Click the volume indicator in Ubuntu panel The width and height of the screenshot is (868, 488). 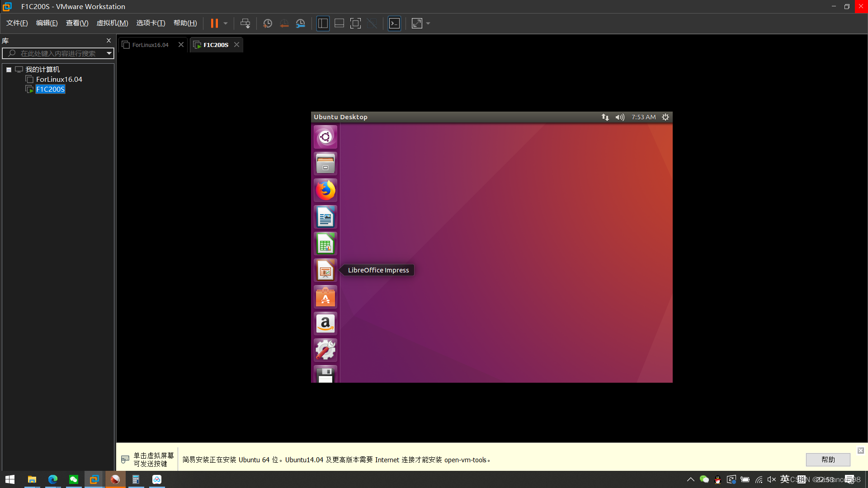point(620,117)
